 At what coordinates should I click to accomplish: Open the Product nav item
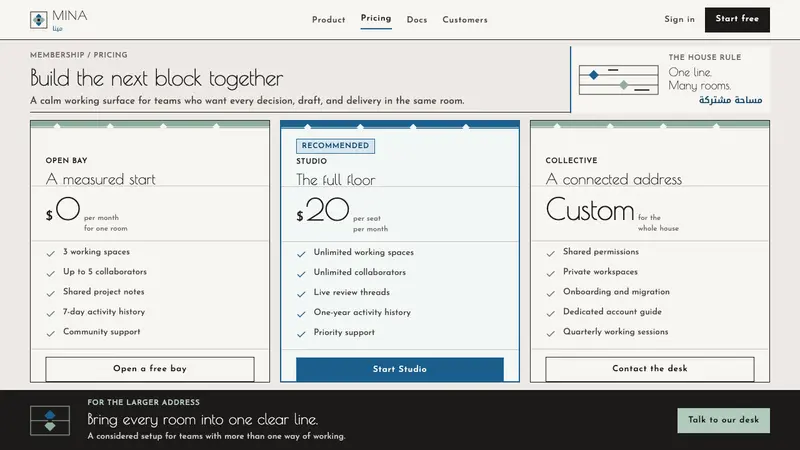click(x=329, y=20)
